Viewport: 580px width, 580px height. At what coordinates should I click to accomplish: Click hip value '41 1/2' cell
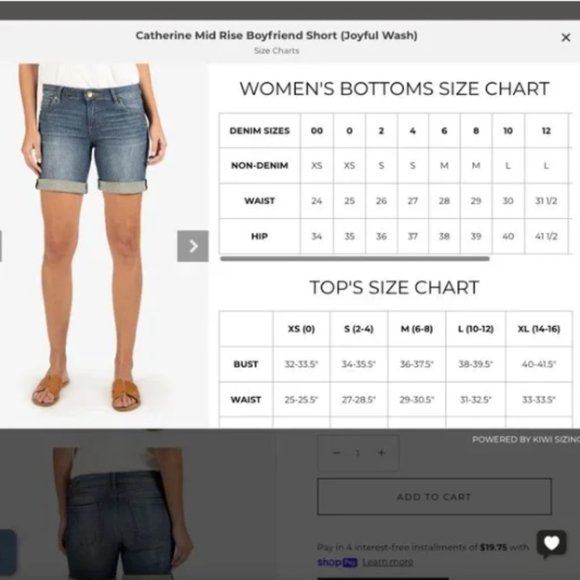(546, 236)
